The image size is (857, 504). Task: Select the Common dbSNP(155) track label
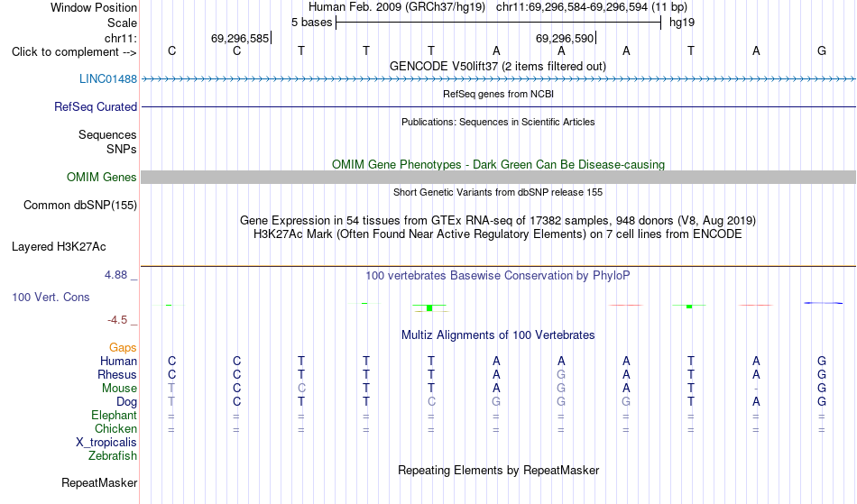79,206
